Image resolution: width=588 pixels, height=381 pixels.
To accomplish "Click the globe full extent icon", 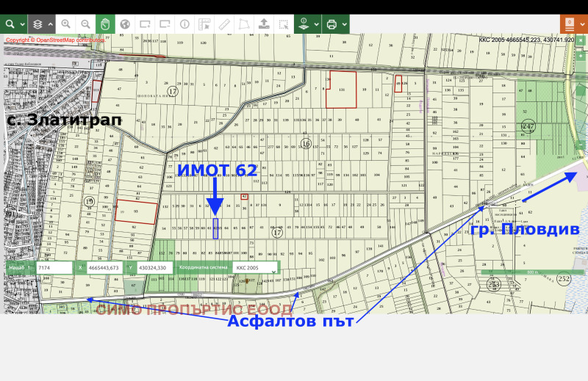I will coord(125,24).
